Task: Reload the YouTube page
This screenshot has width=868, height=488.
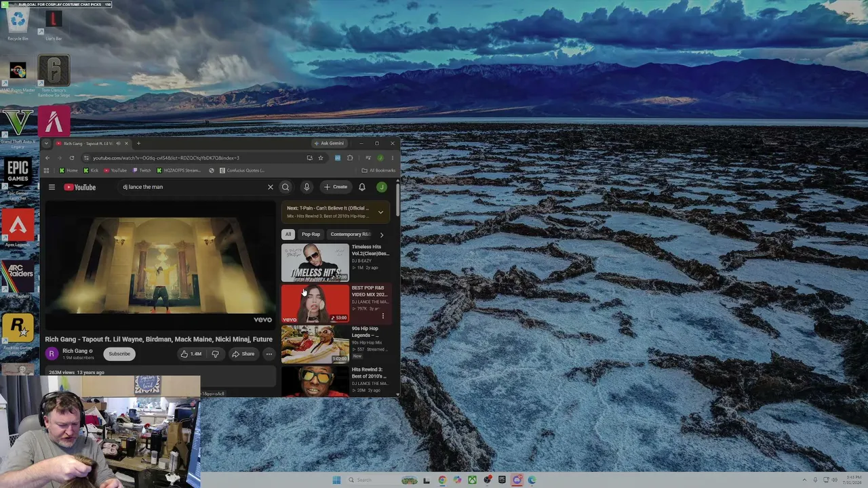Action: click(71, 158)
